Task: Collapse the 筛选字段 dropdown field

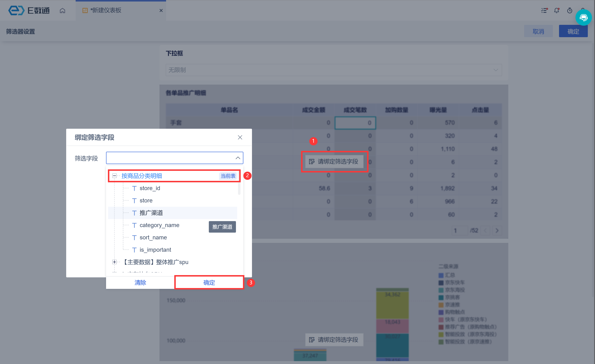Action: (238, 158)
